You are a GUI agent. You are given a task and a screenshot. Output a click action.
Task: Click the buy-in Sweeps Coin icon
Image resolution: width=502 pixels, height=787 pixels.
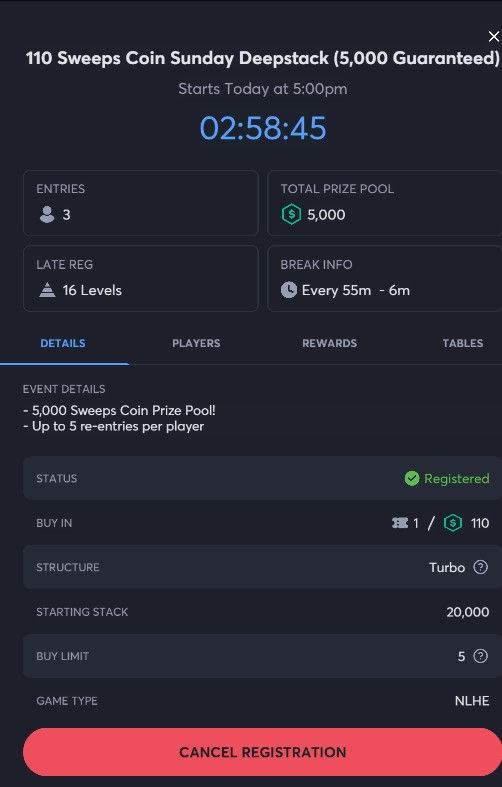453,523
